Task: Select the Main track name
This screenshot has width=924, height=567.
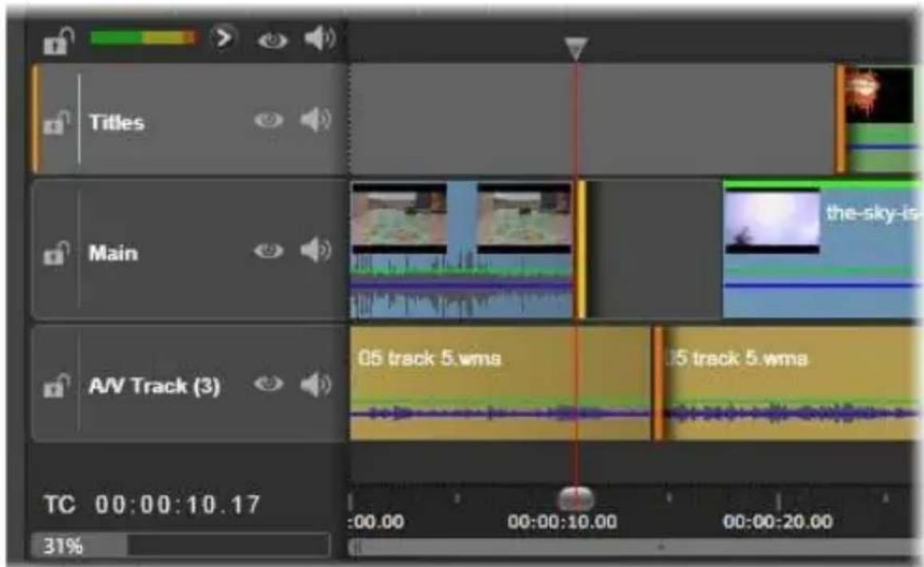Action: coord(113,253)
